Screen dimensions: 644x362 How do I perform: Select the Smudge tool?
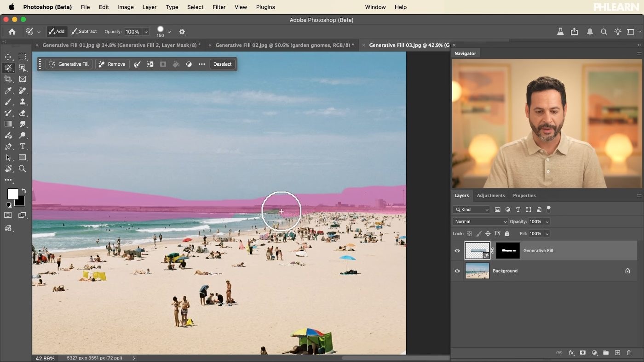[x=22, y=124]
